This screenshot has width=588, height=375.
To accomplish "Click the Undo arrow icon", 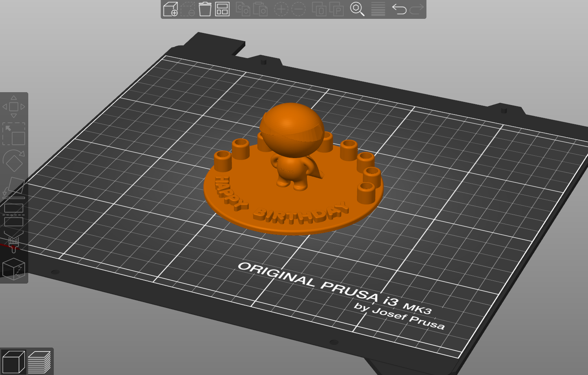I will pyautogui.click(x=399, y=9).
